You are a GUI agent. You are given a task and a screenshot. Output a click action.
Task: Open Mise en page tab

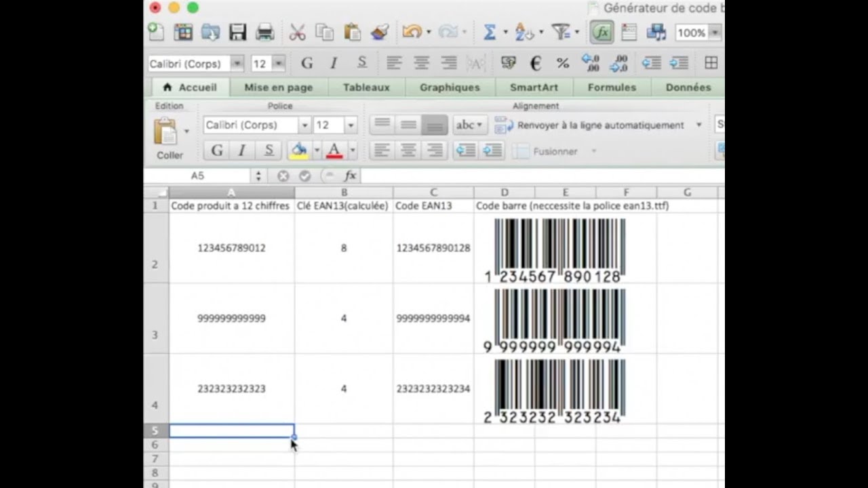pyautogui.click(x=279, y=87)
